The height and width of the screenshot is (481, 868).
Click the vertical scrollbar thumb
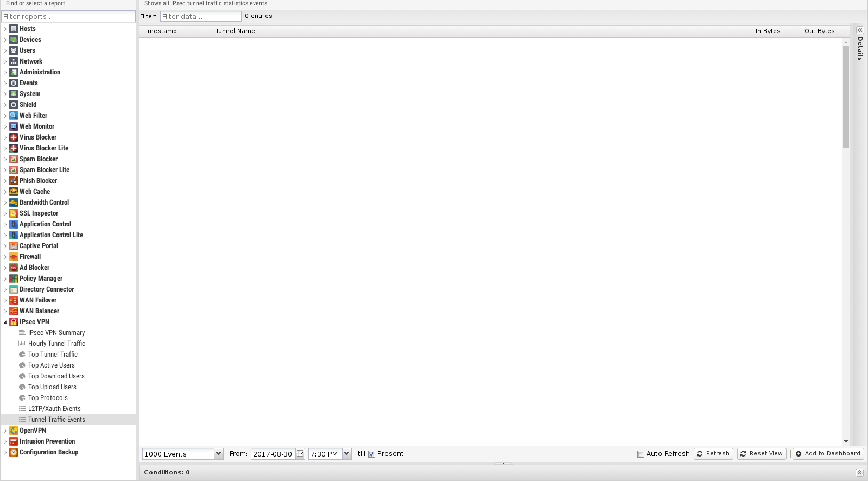(x=846, y=97)
